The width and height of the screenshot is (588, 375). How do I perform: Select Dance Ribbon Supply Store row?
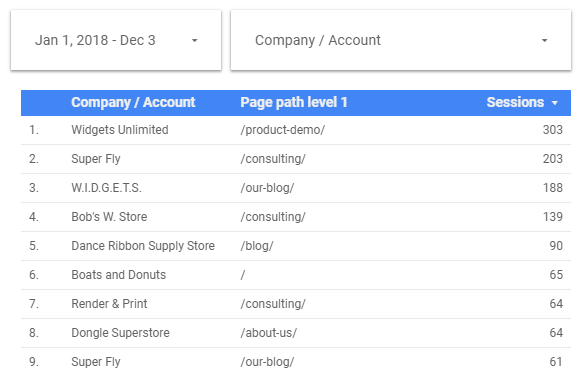point(296,246)
